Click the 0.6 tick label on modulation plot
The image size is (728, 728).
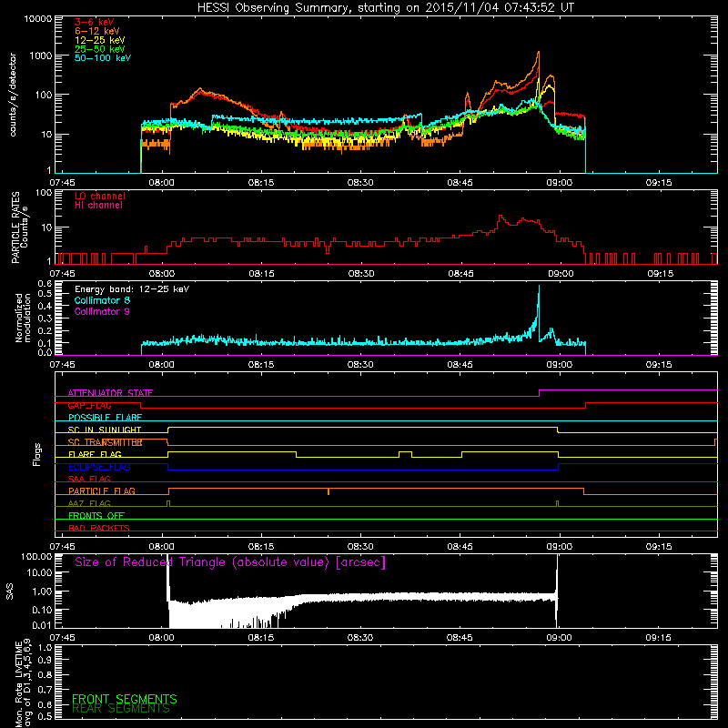[x=45, y=284]
